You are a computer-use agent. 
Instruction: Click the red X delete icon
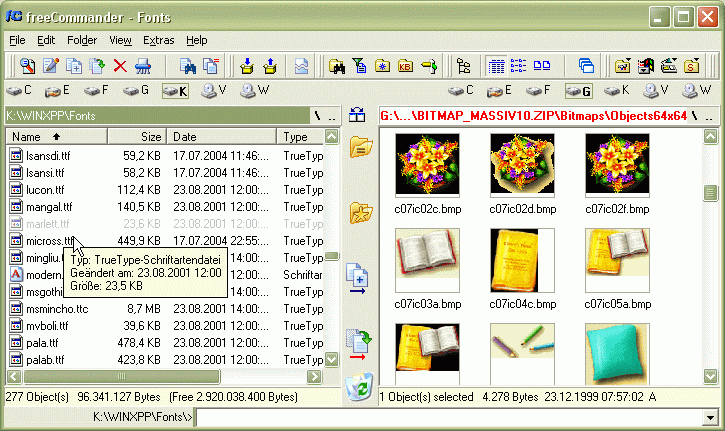coord(120,66)
